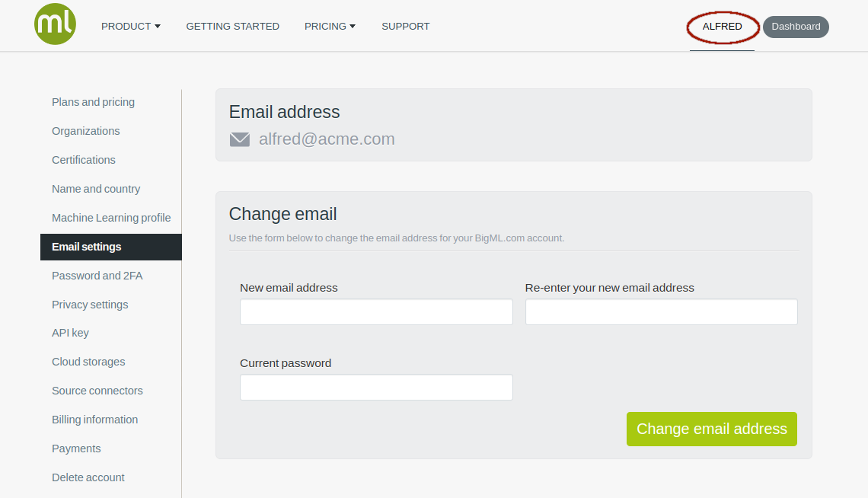Open Billing information settings
The width and height of the screenshot is (868, 498).
point(94,420)
